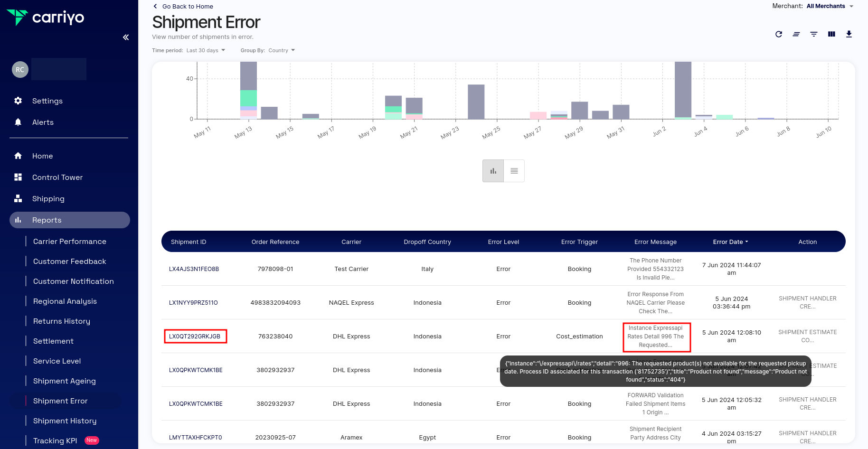Viewport: 868px width, 449px height.
Task: Open Shipping in the sidebar
Action: [48, 198]
